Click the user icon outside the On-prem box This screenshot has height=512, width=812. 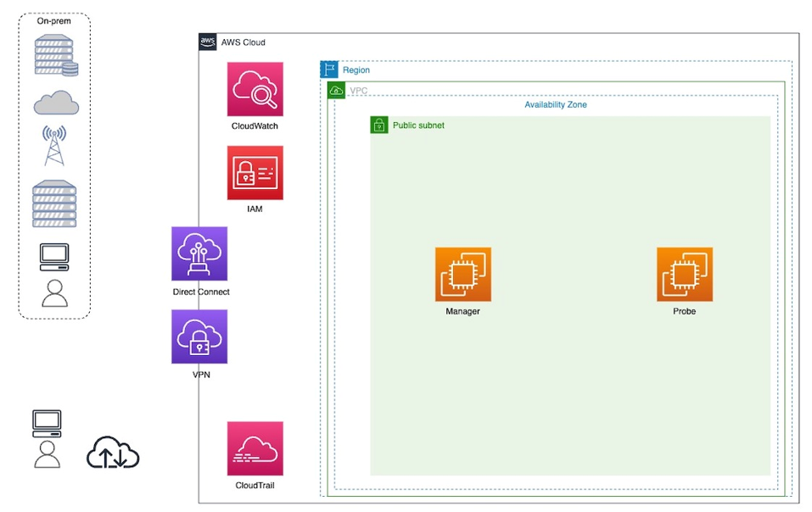(x=48, y=454)
